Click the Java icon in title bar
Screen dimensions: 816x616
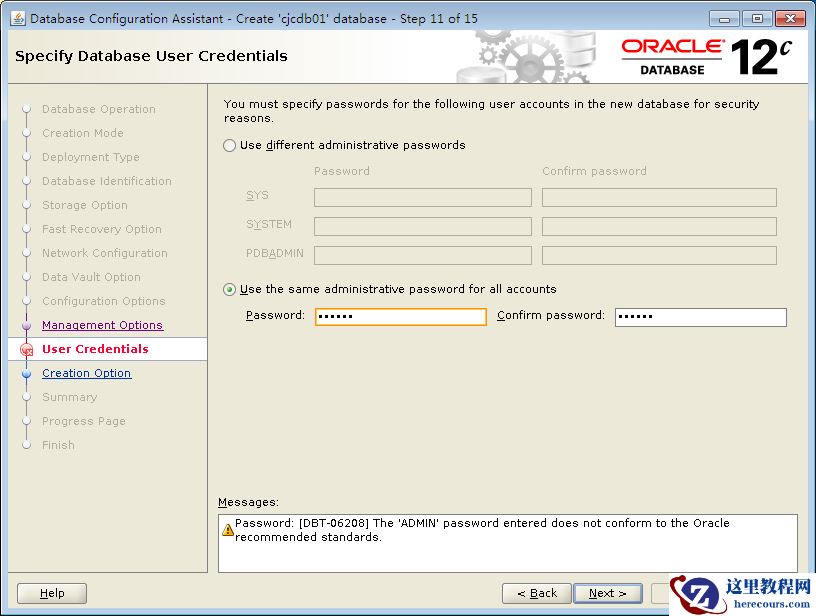click(x=18, y=18)
